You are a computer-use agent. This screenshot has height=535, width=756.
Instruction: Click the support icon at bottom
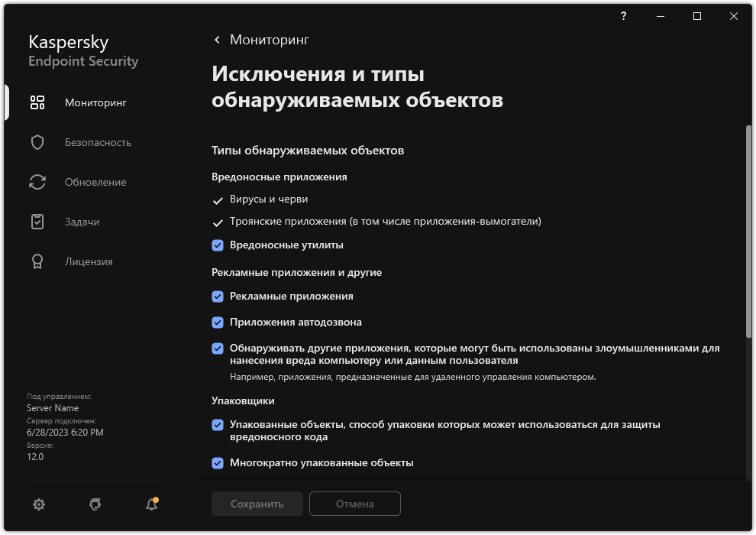(95, 504)
